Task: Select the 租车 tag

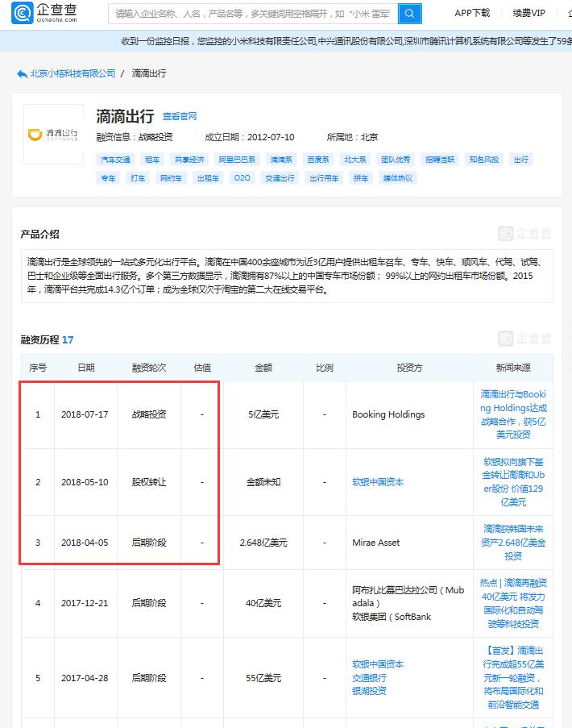Action: point(152,160)
